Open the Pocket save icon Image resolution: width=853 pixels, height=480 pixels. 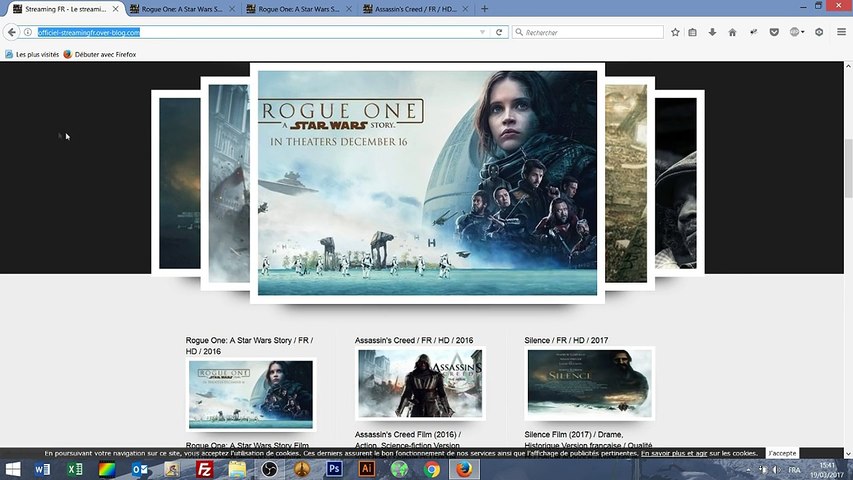point(774,33)
